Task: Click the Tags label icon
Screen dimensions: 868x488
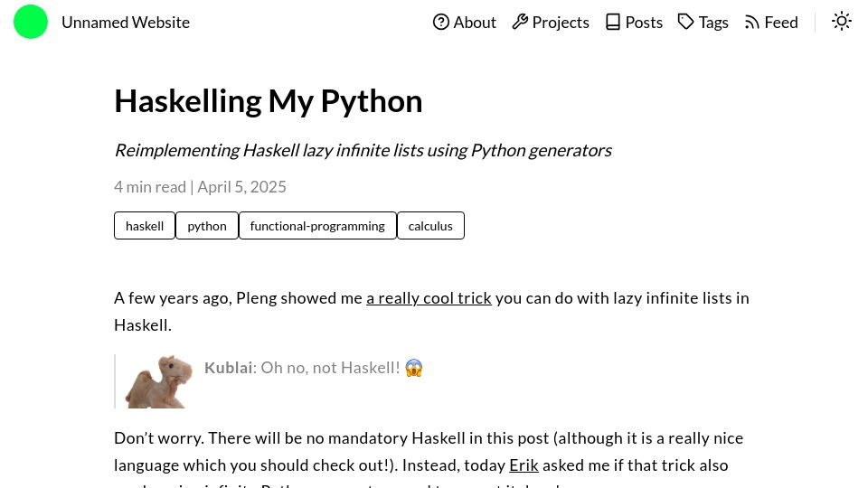Action: pyautogui.click(x=686, y=22)
